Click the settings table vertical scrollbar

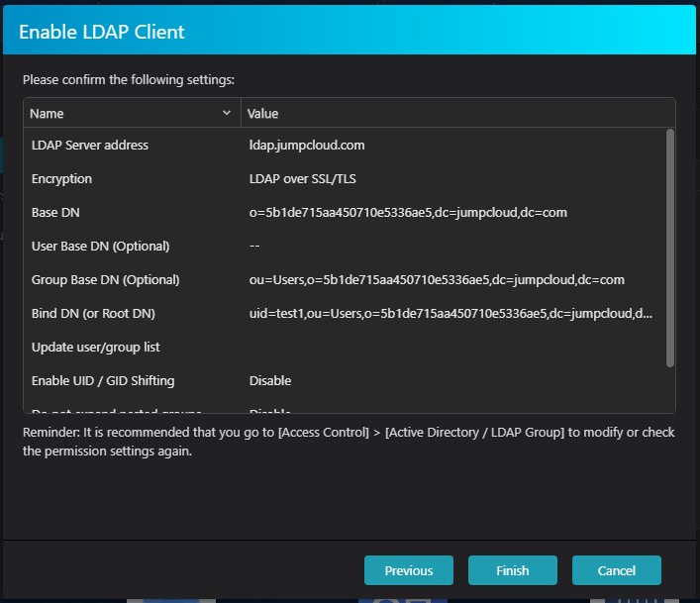[x=669, y=248]
